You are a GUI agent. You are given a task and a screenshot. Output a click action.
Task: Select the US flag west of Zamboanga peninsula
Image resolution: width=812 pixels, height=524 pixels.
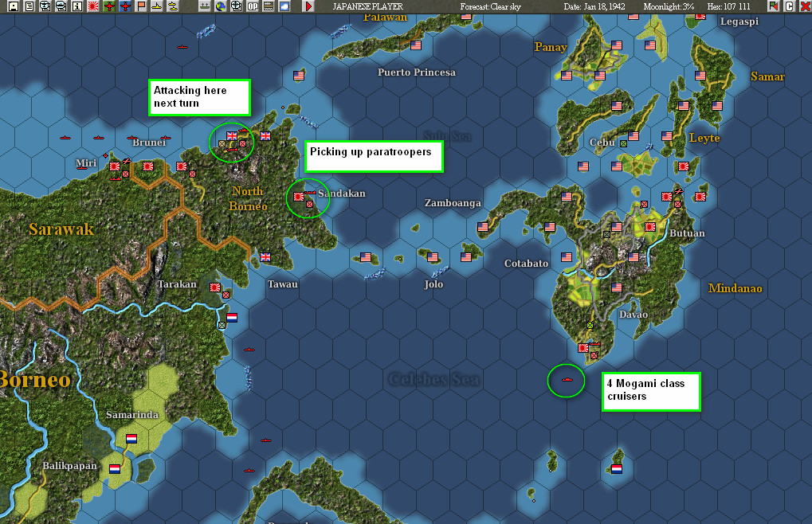483,227
